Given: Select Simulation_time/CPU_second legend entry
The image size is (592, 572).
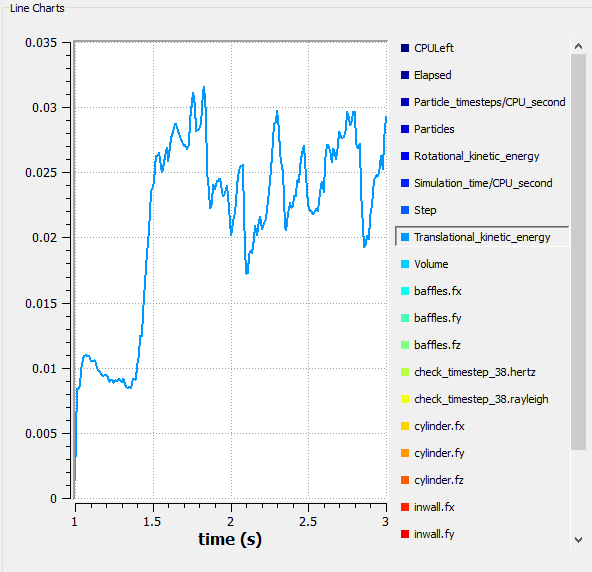Looking at the screenshot, I should 482,183.
